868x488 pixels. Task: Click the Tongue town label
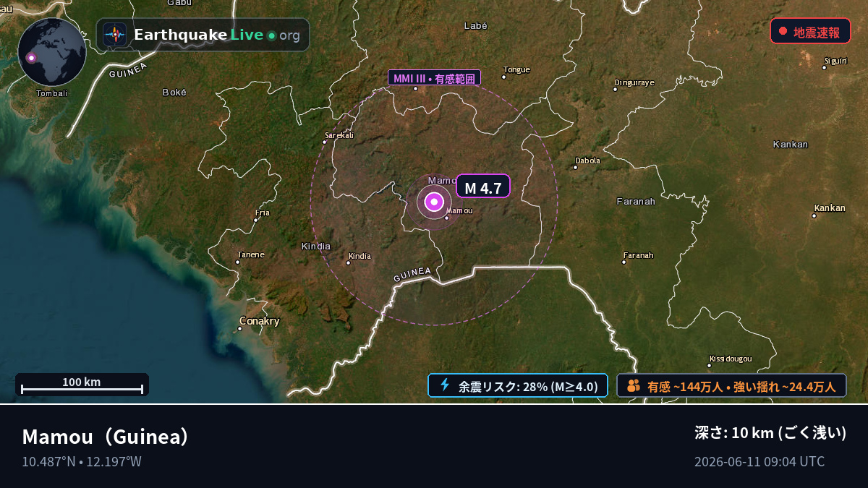point(516,69)
